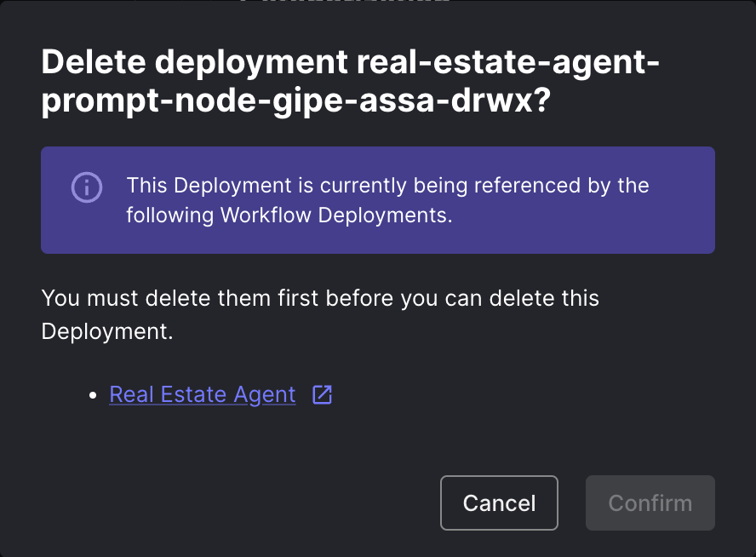
Task: Click the Real Estate Agent link
Action: pyautogui.click(x=203, y=394)
